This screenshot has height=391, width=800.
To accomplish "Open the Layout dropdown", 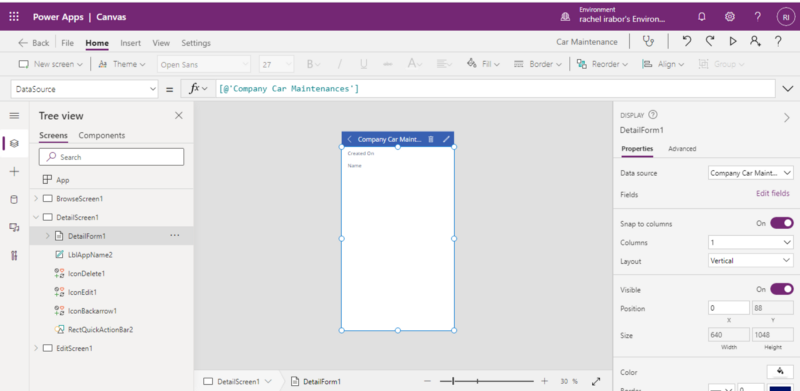I will [x=751, y=261].
